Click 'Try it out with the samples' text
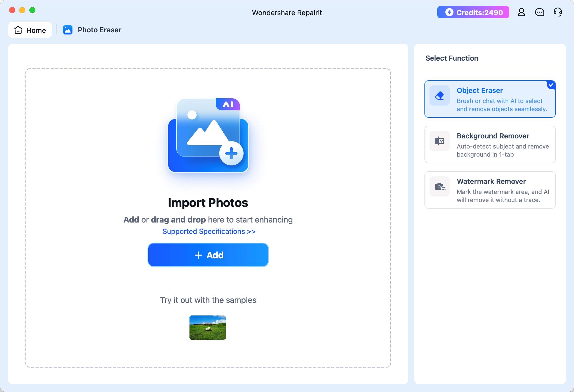The height and width of the screenshot is (392, 574). [208, 300]
